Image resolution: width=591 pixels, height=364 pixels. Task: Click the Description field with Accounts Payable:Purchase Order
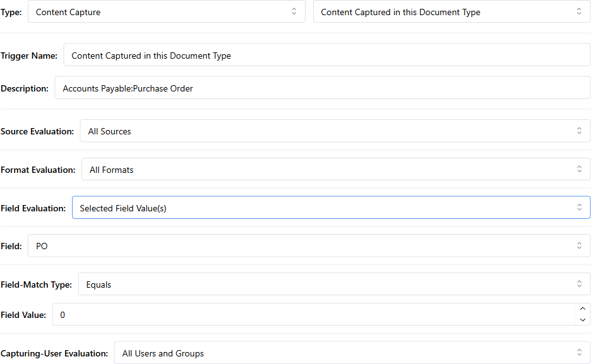[322, 88]
